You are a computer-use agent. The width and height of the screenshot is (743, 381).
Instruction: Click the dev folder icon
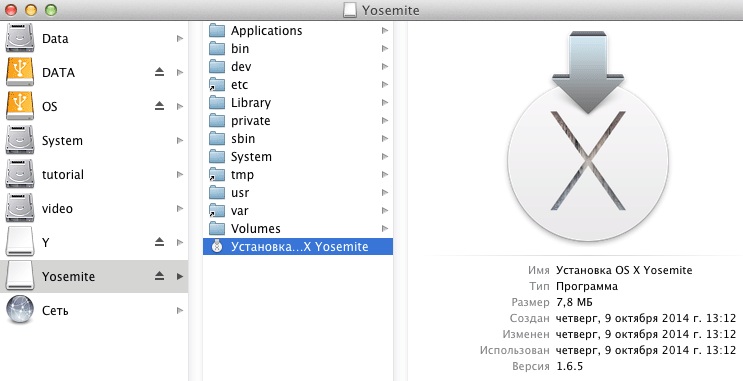pyautogui.click(x=217, y=66)
